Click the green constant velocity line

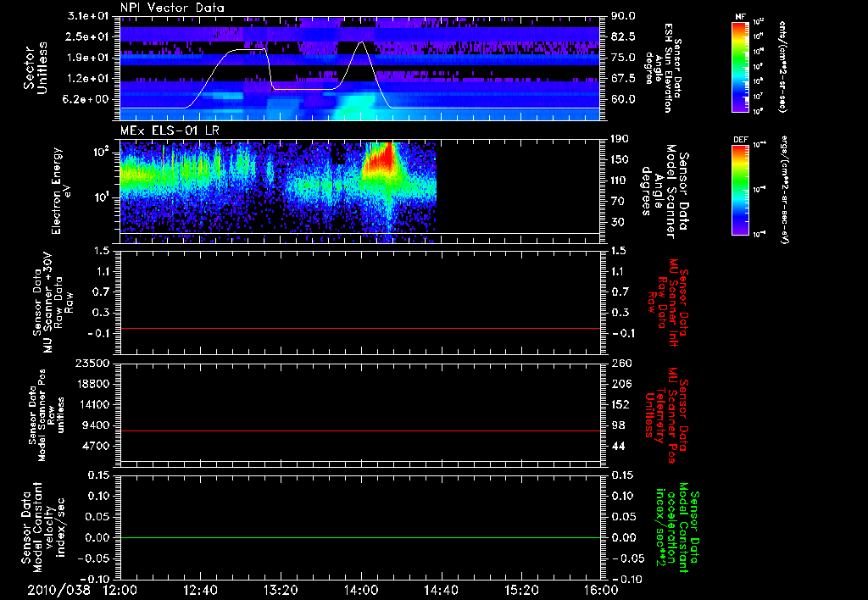(360, 537)
